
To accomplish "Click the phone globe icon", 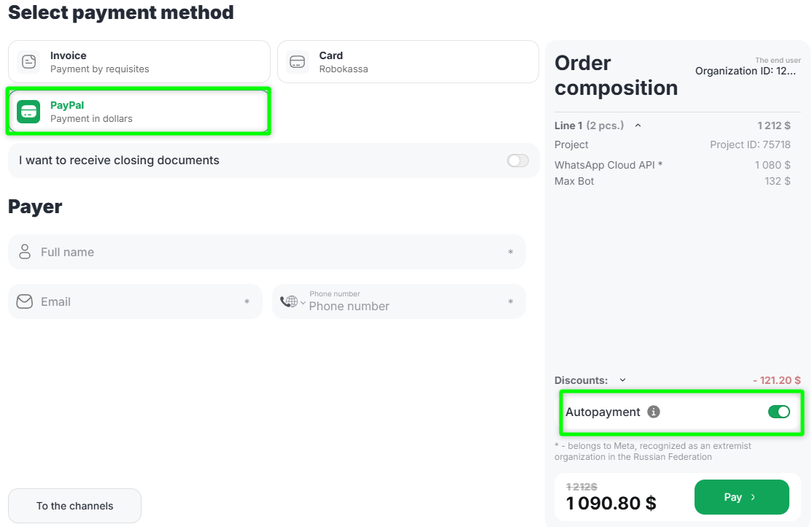I will pyautogui.click(x=289, y=301).
